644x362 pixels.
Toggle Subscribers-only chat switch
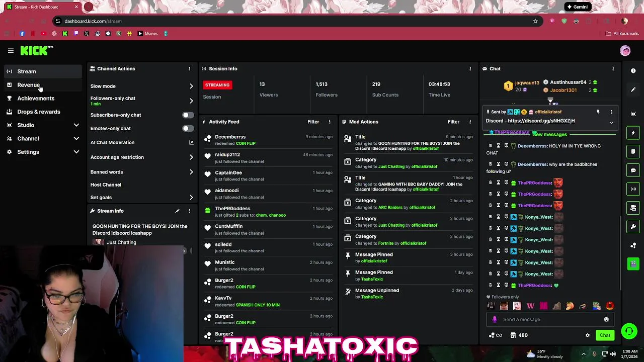click(x=188, y=115)
